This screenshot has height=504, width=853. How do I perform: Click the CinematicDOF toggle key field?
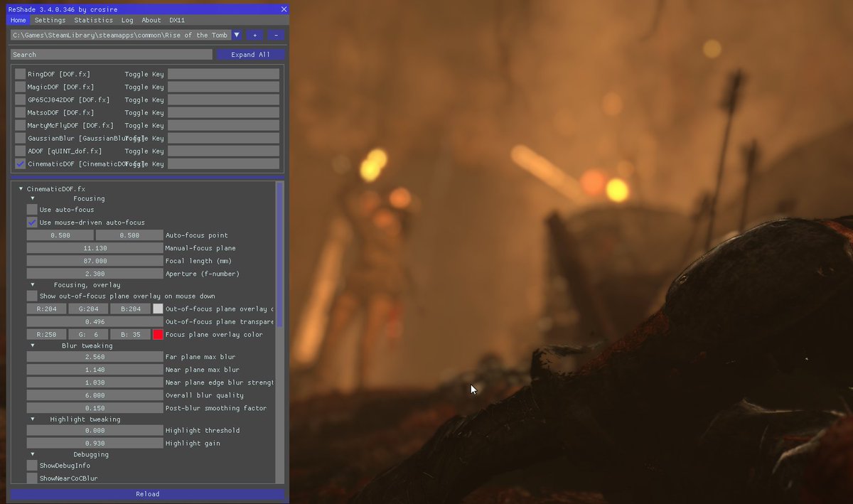pyautogui.click(x=223, y=163)
